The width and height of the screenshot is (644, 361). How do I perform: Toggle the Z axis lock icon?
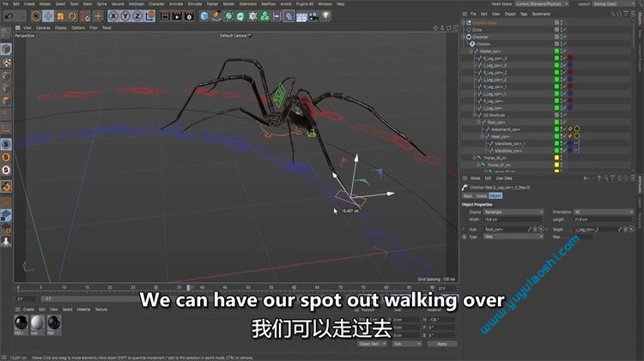(138, 15)
